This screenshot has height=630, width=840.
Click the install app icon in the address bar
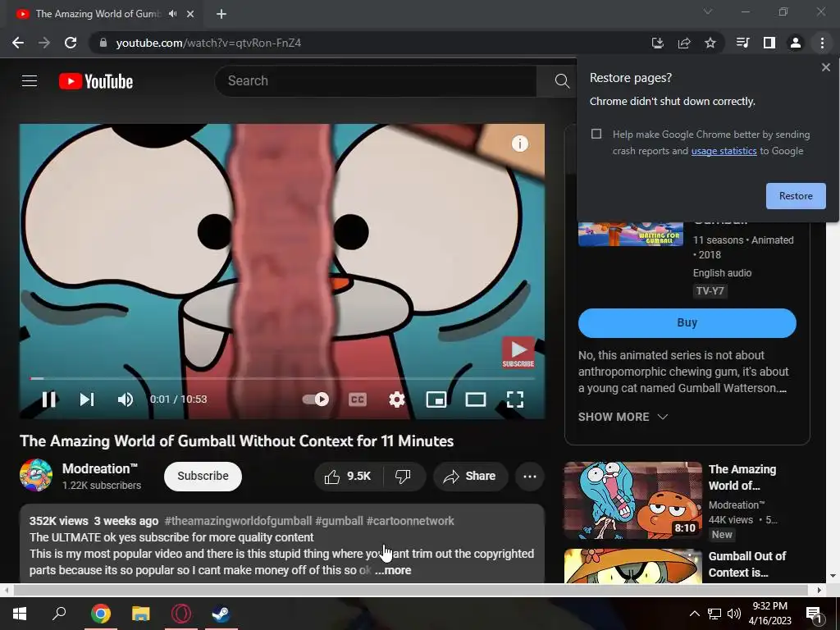tap(657, 43)
